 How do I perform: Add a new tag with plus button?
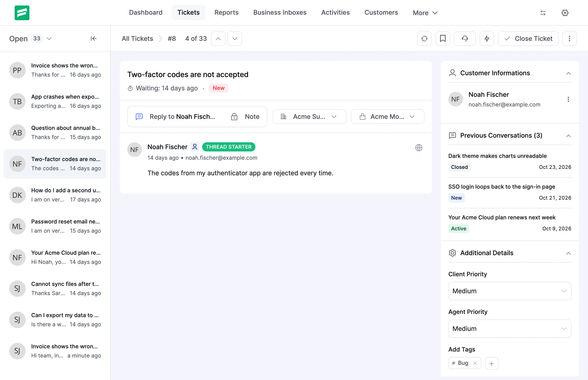(492, 363)
